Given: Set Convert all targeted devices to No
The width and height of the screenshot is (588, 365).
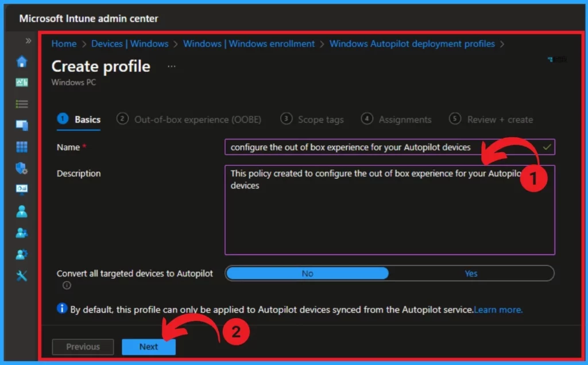Looking at the screenshot, I should [x=307, y=273].
